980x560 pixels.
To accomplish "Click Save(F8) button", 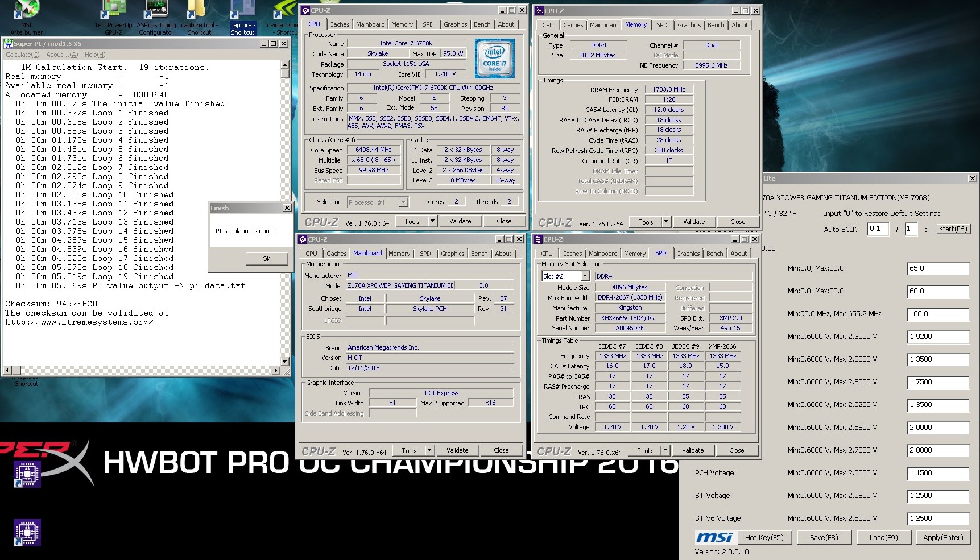I will tap(824, 537).
